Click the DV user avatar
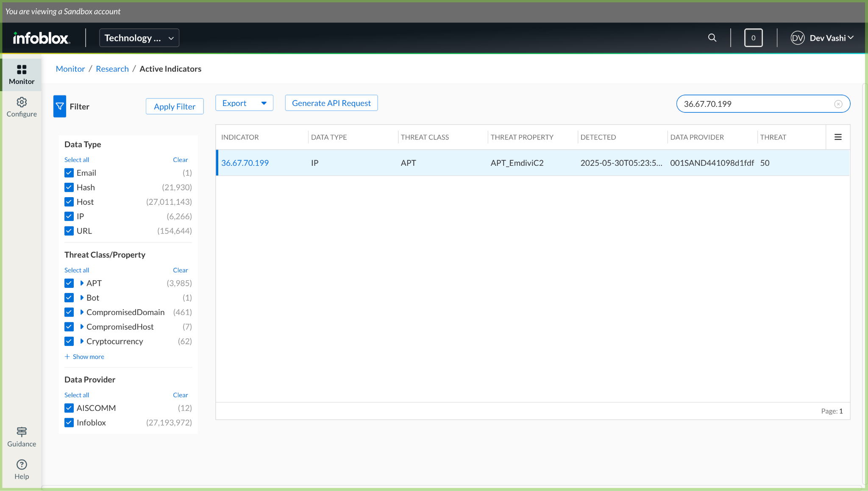The height and width of the screenshot is (491, 868). click(797, 38)
